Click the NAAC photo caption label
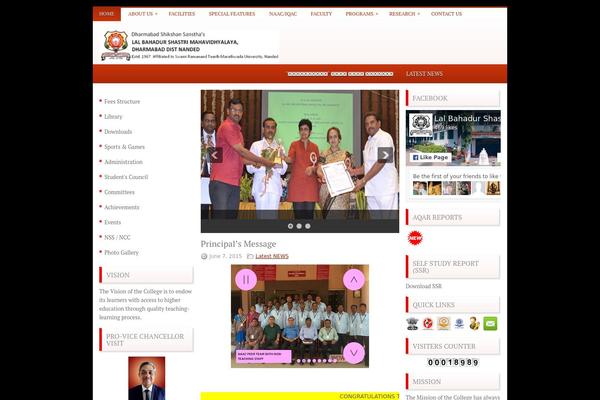 pyautogui.click(x=263, y=357)
